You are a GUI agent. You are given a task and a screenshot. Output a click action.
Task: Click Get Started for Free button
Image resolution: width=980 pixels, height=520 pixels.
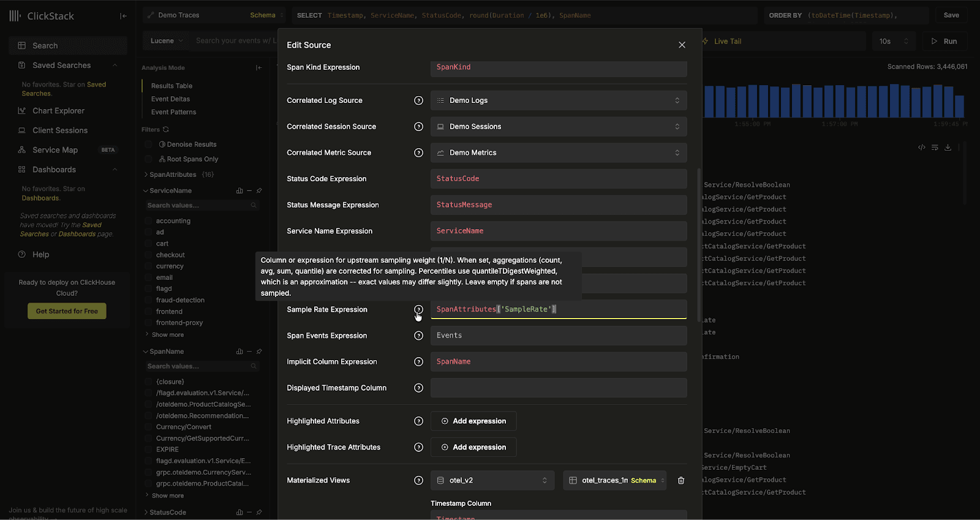click(67, 311)
